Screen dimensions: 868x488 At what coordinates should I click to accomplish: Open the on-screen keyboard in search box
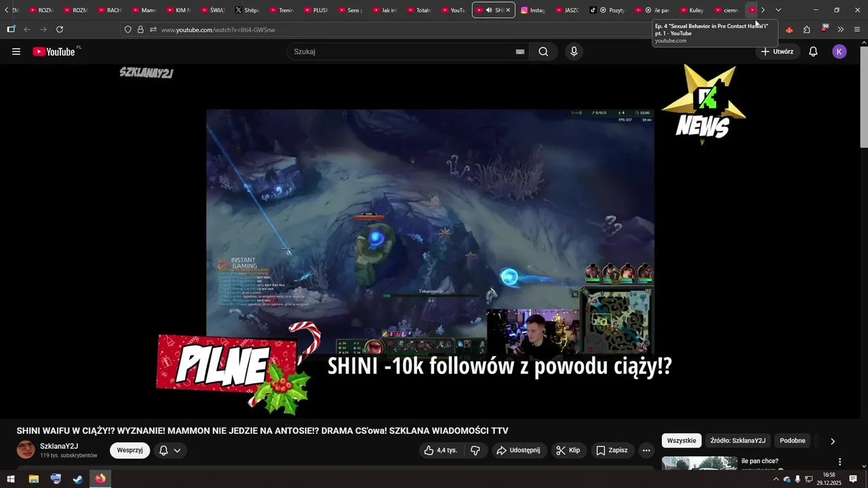(520, 52)
